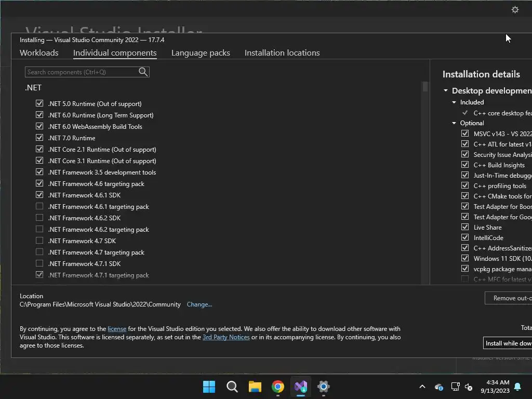Open Windows Start menu
Screen dimensions: 532x399
[x=209, y=387]
